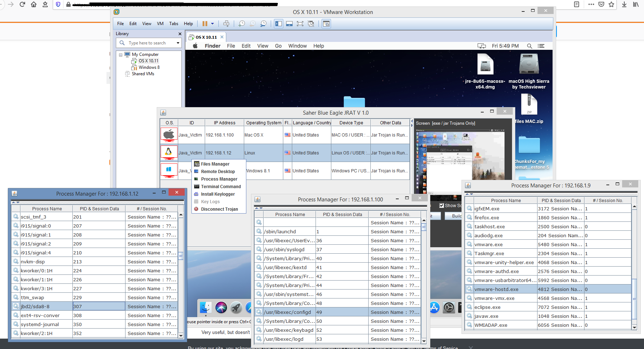The image size is (644, 349).
Task: Select /sbin/launchd process row
Action: pyautogui.click(x=337, y=231)
